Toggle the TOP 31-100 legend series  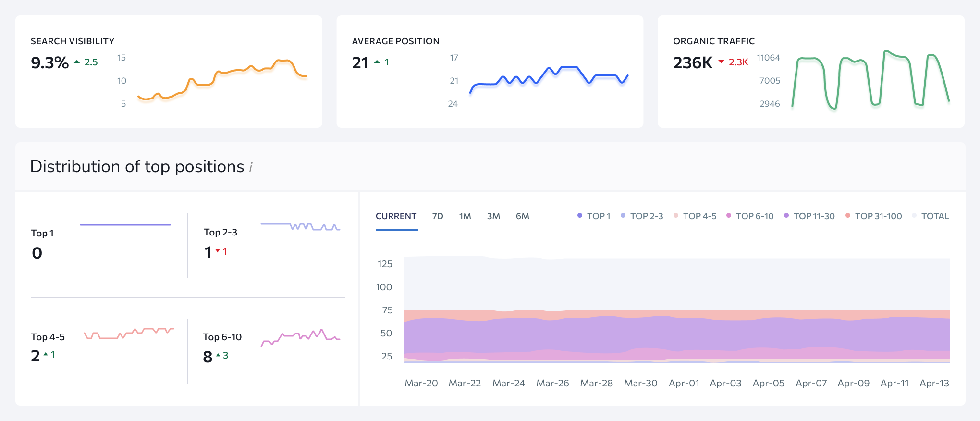click(874, 216)
